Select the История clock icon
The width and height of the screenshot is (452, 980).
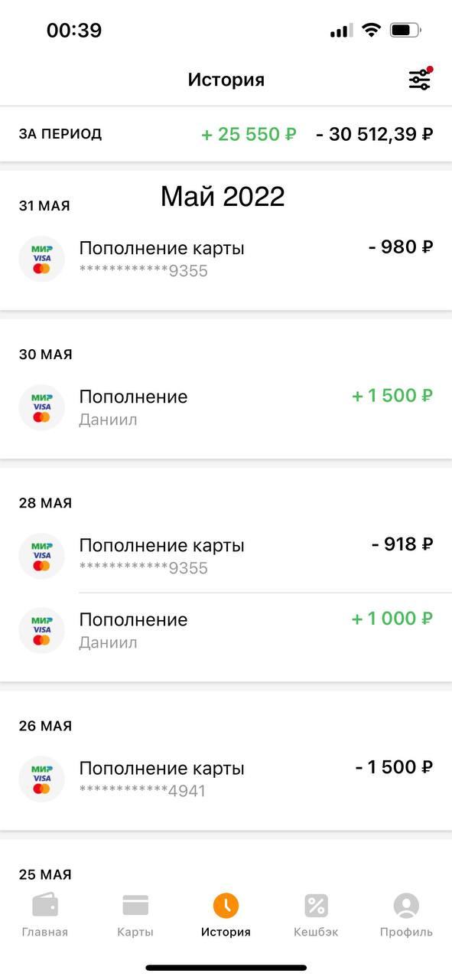[226, 906]
